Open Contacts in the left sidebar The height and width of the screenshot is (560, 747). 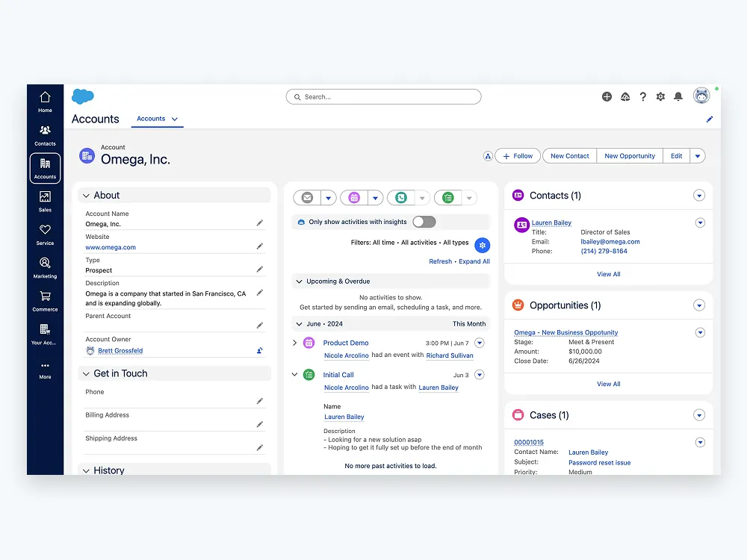(45, 135)
